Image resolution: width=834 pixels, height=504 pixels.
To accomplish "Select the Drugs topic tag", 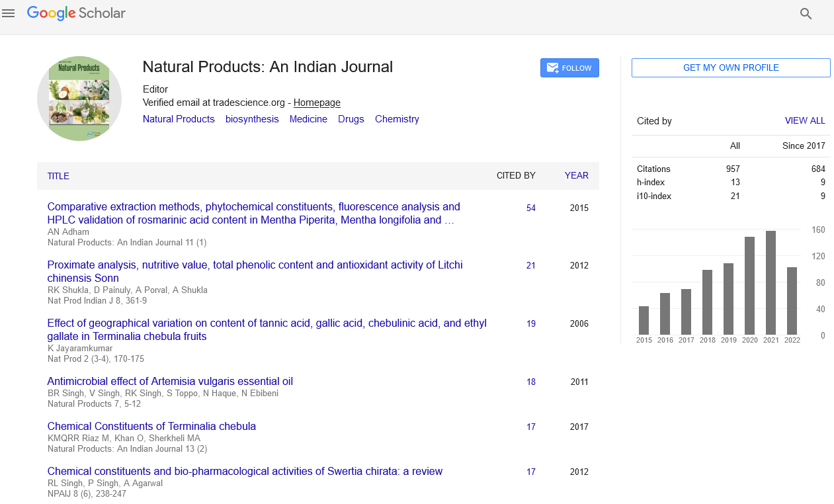I will 351,119.
